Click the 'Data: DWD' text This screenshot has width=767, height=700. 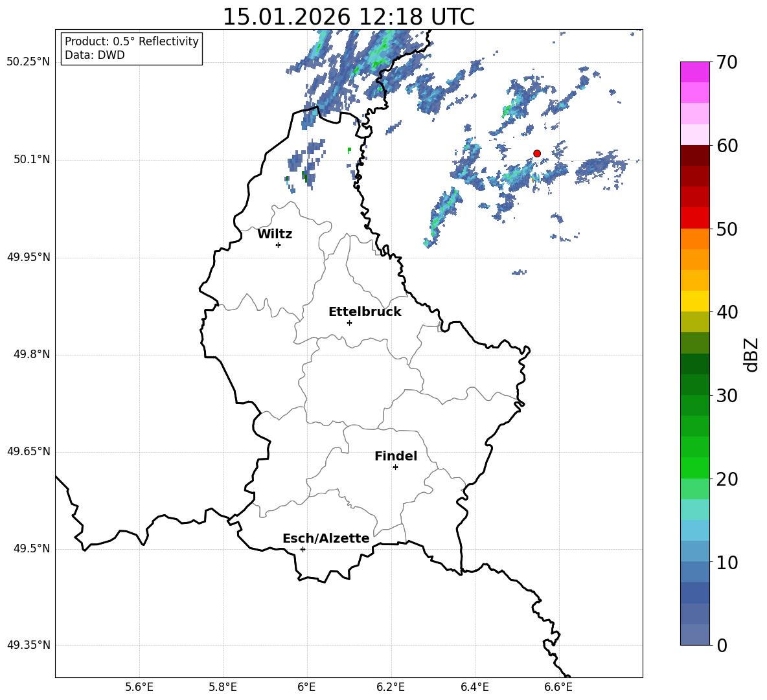[x=95, y=55]
